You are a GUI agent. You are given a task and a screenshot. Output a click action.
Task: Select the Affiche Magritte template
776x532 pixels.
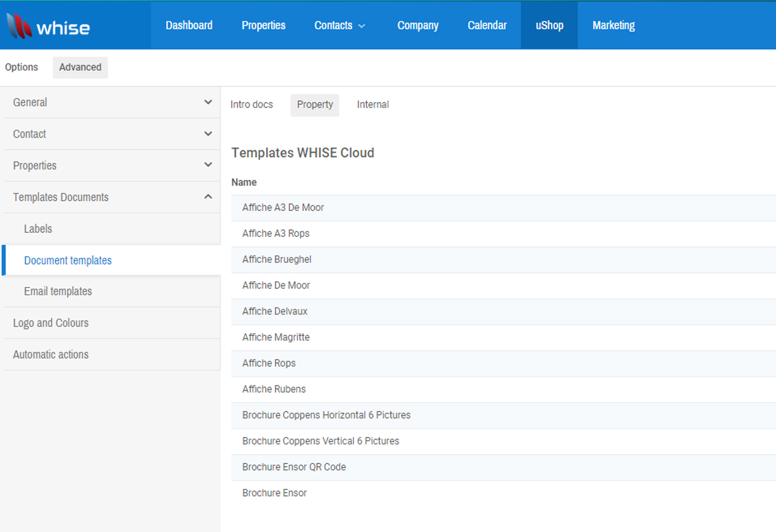click(503, 337)
